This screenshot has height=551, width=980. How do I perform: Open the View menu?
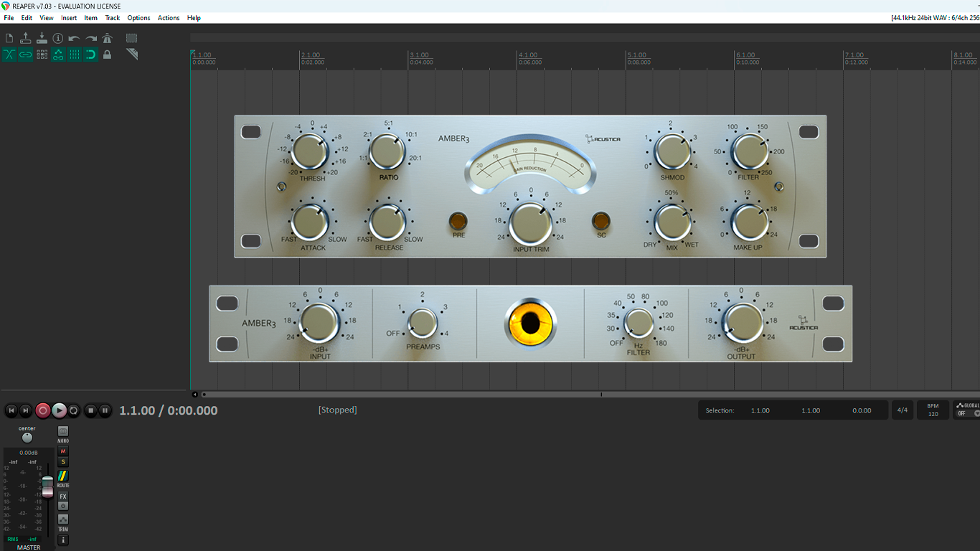point(47,18)
